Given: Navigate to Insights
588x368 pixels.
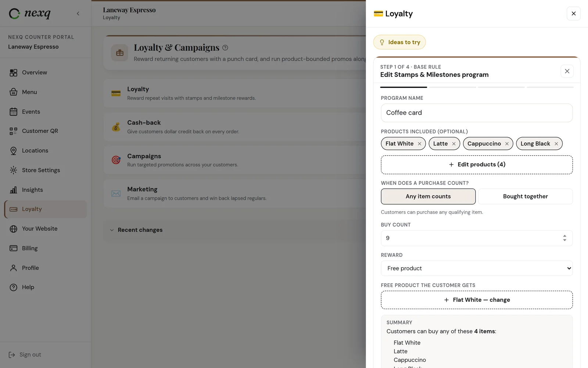Looking at the screenshot, I should 46,190.
